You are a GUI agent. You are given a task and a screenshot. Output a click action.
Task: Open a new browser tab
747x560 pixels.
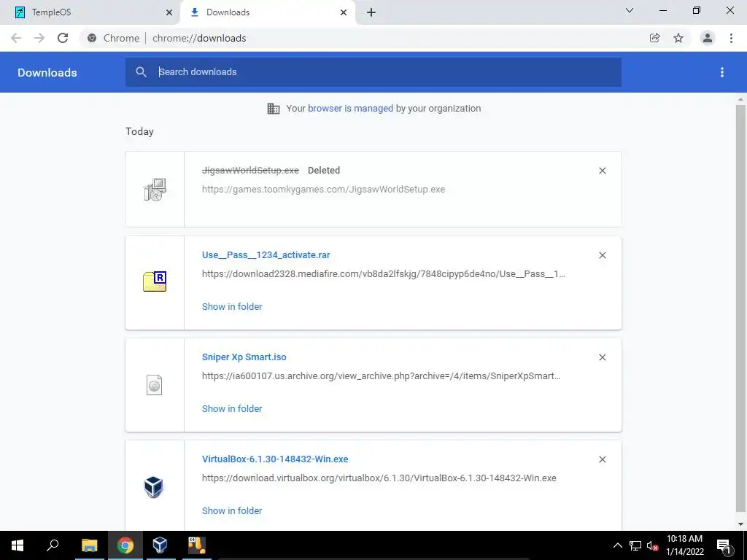tap(371, 12)
